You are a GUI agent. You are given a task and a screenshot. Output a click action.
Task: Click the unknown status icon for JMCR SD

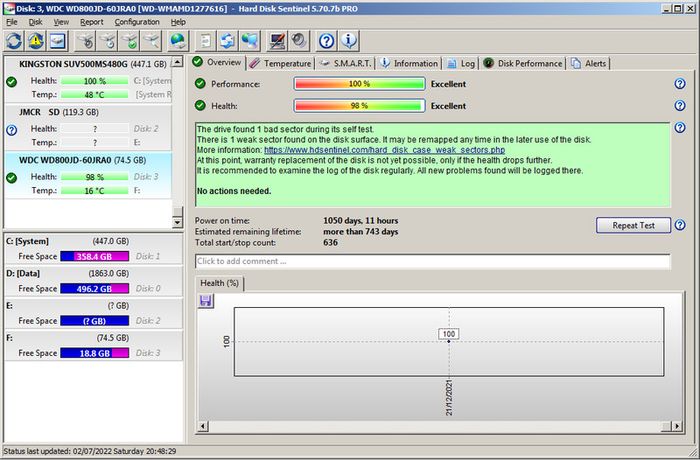pos(12,130)
